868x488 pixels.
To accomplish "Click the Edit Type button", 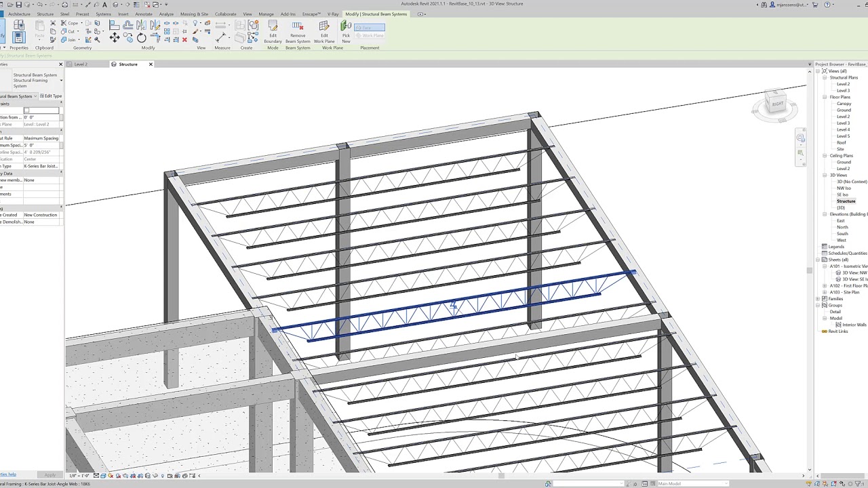I will (51, 96).
